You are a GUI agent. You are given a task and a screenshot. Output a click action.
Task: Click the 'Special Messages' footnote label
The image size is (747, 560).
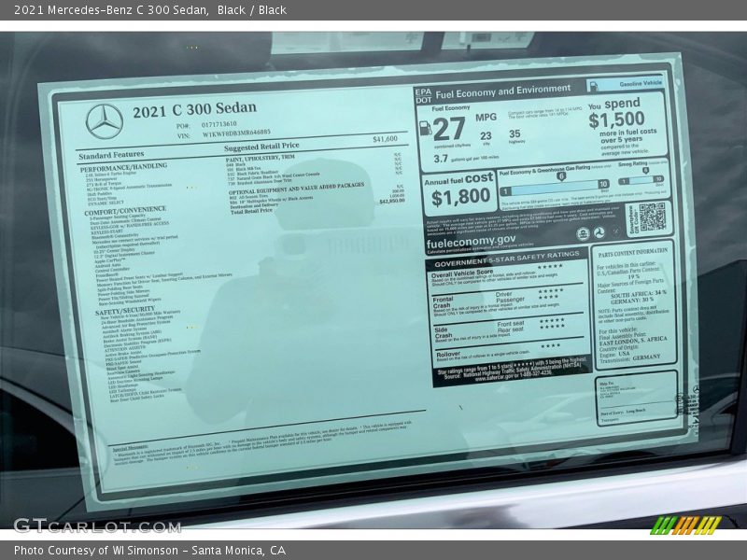click(x=130, y=449)
